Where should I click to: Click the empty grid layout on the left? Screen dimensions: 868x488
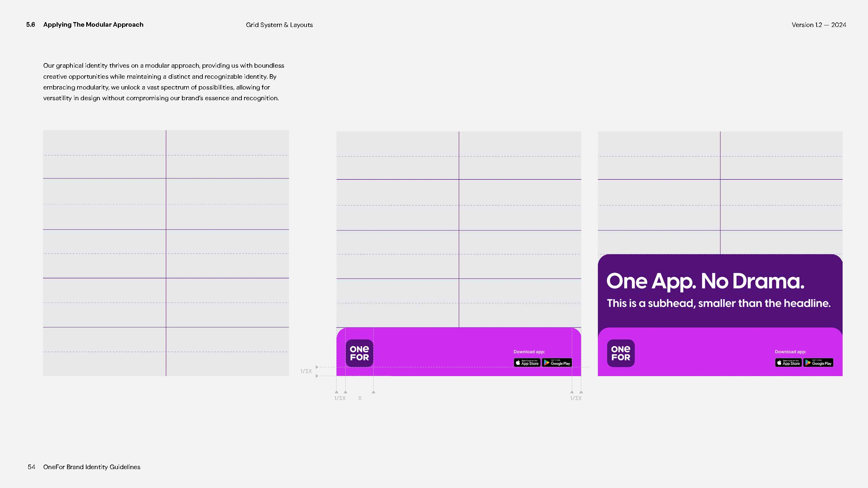166,252
